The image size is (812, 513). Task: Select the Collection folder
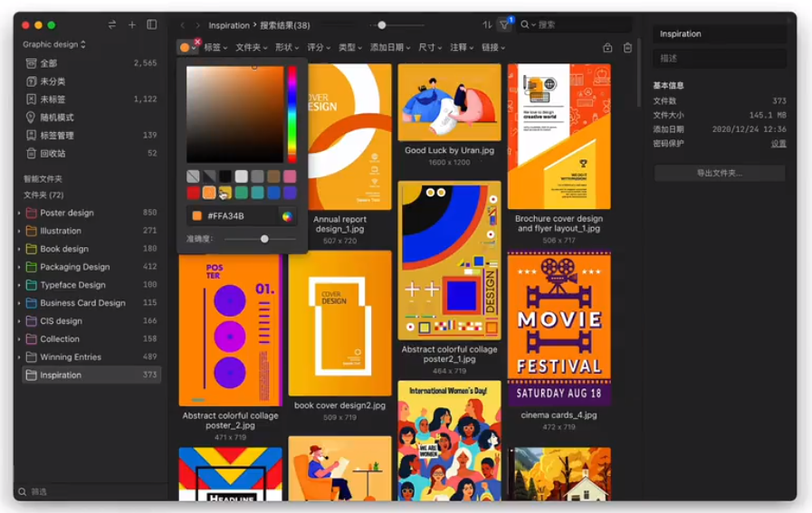pos(91,339)
